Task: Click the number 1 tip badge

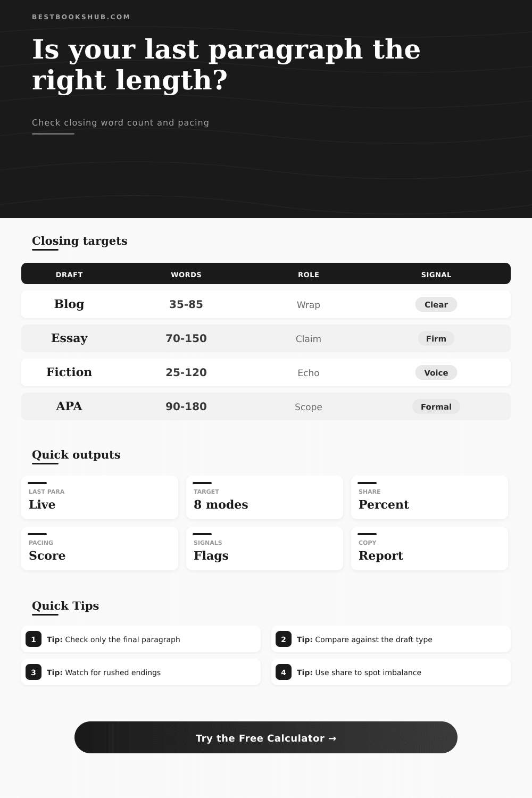Action: 34,639
